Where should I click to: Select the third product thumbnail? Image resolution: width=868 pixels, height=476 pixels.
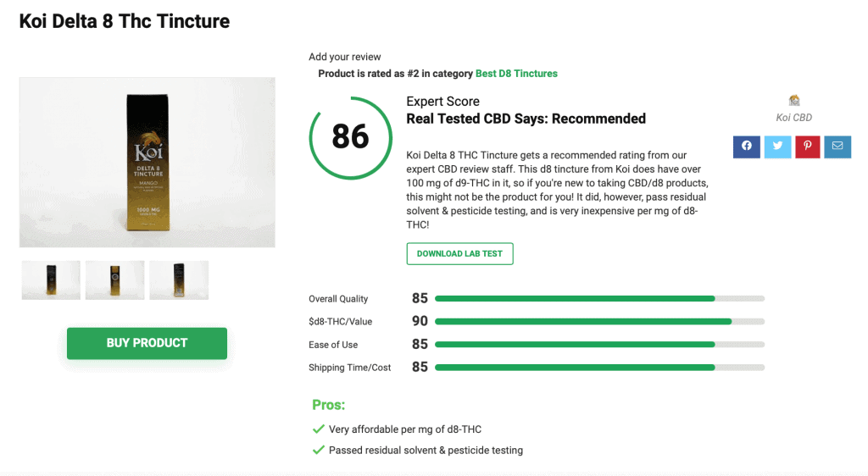coord(179,280)
